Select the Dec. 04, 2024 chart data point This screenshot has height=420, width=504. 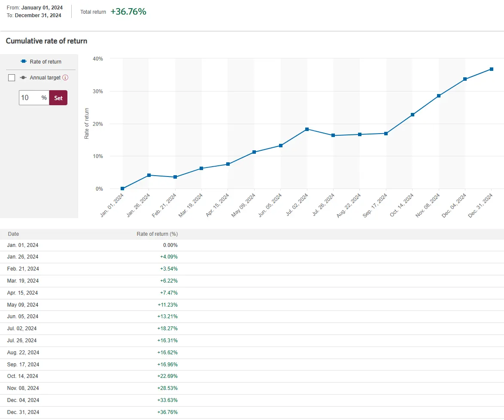point(465,79)
